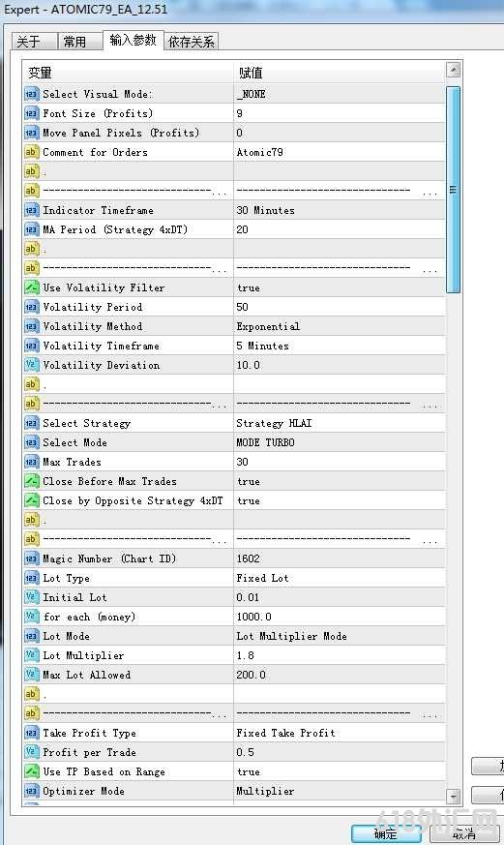504x845 pixels.
Task: Click the icon beside Take Profit Type
Action: click(32, 733)
